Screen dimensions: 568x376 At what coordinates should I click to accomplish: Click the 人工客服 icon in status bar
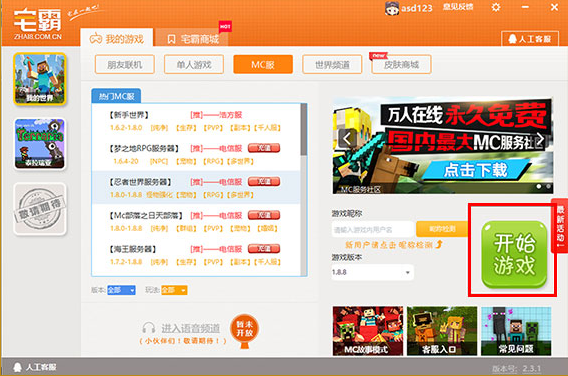tap(17, 367)
